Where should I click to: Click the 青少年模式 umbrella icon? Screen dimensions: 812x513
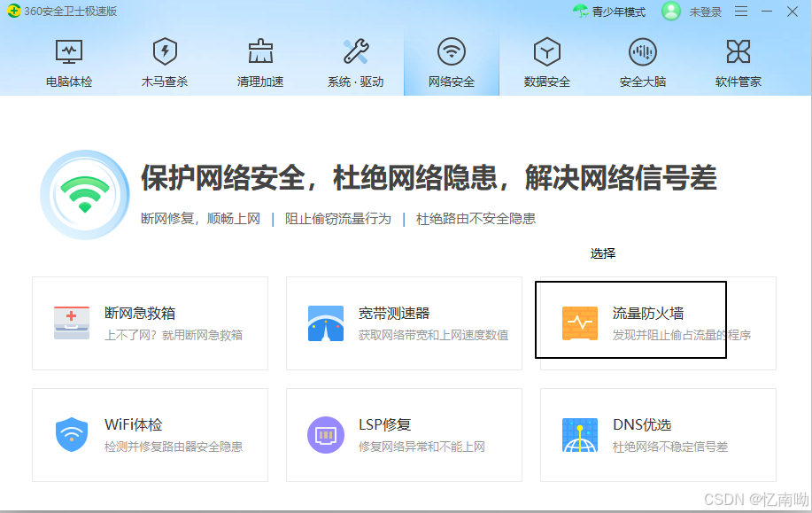coord(581,11)
